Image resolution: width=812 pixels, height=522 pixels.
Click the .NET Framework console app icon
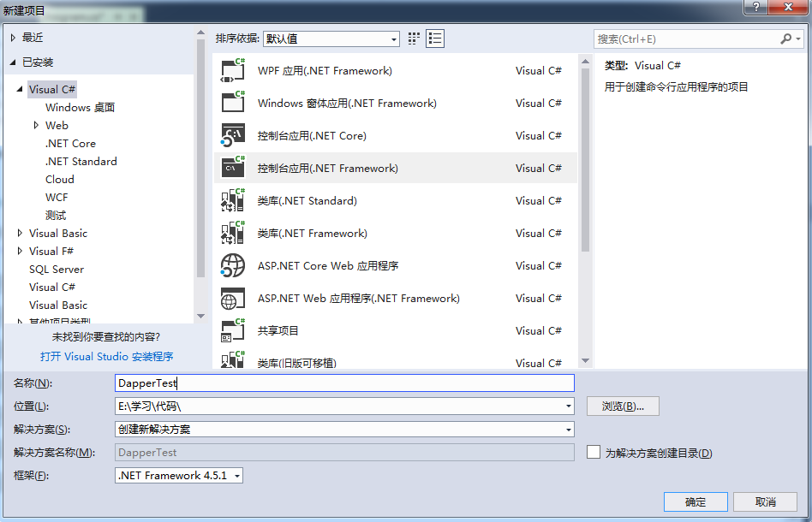(x=232, y=168)
